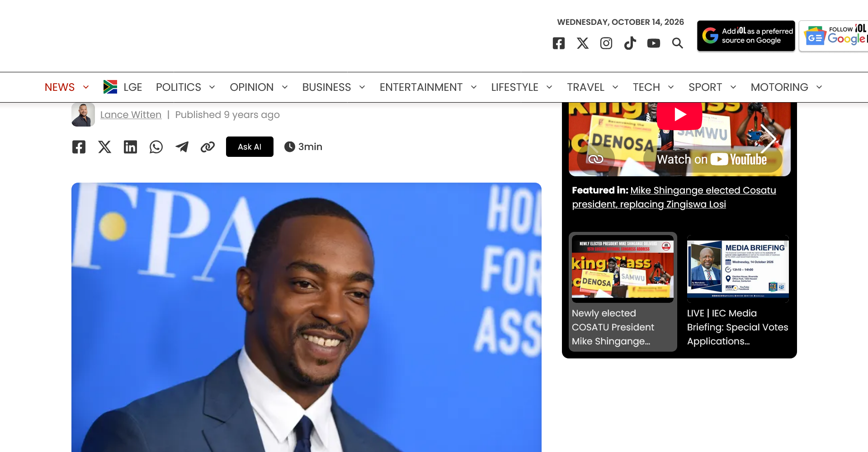Click the Ask AI button
868x452 pixels.
pos(250,147)
